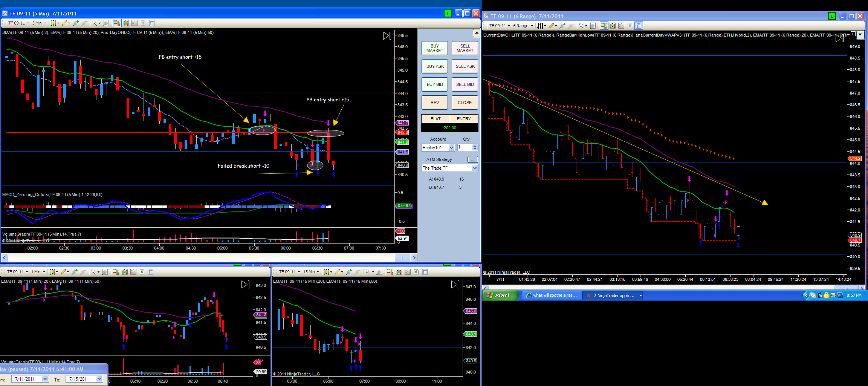Click scroll-to-latest-bar arrow in 1 Min chart
Image resolution: width=868 pixels, height=386 pixels.
(x=245, y=285)
